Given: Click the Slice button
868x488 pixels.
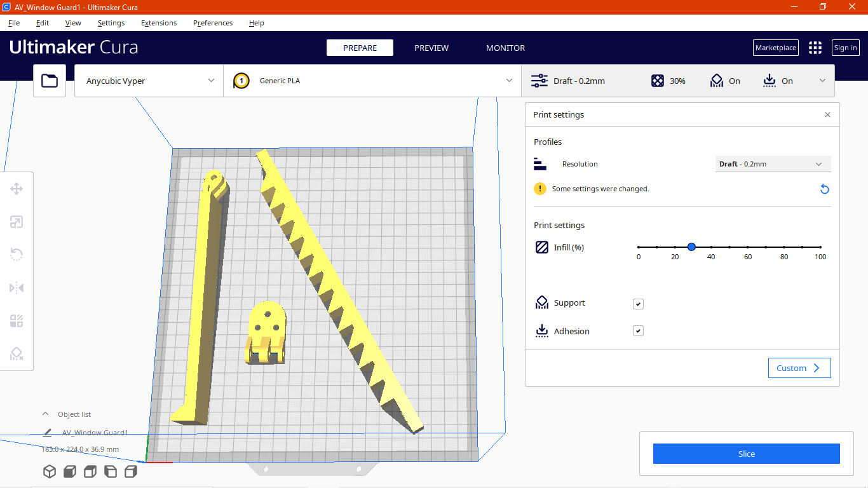Looking at the screenshot, I should (746, 454).
